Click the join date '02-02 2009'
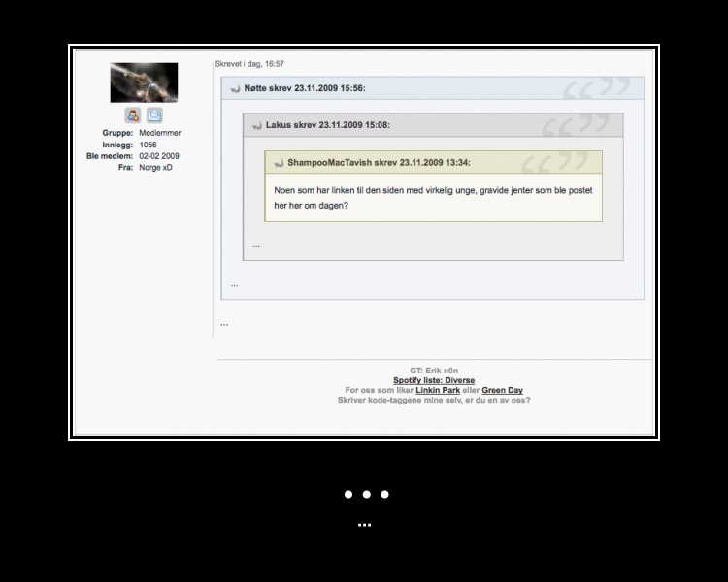 [159, 156]
